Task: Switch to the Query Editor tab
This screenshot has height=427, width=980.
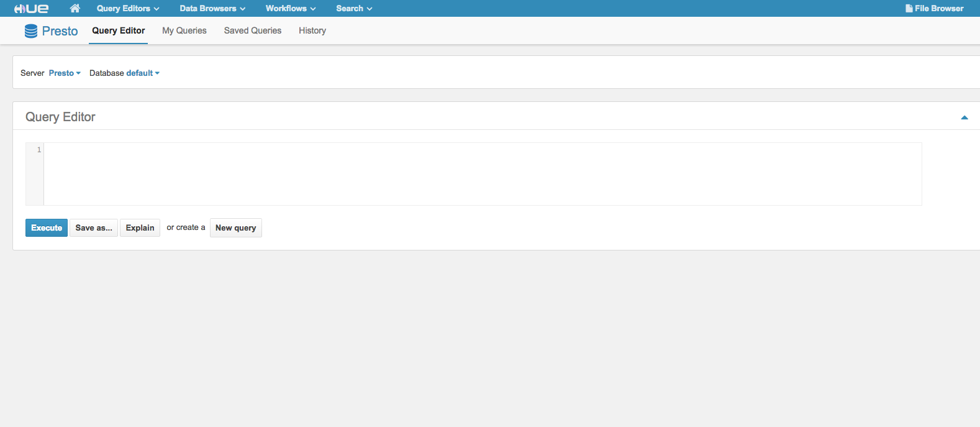Action: click(x=118, y=30)
